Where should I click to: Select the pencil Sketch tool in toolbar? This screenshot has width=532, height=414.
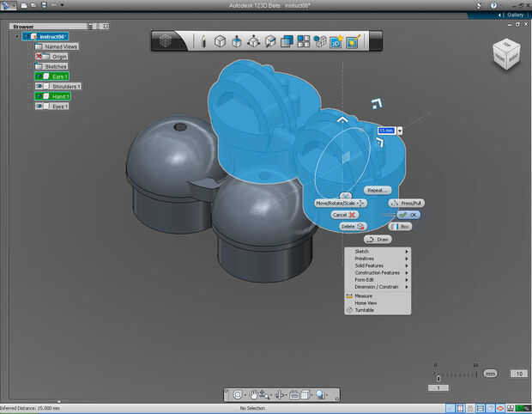(203, 41)
